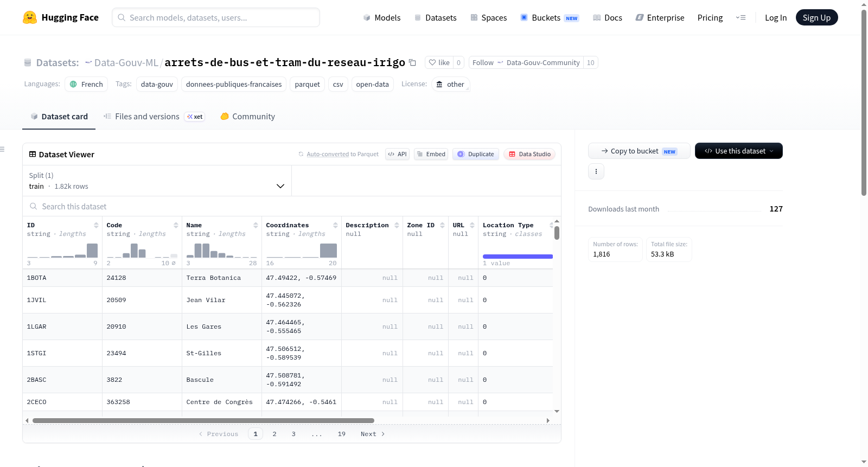This screenshot has height=467, width=868.
Task: Click the search magnifier icon in dataset search
Action: (x=34, y=207)
